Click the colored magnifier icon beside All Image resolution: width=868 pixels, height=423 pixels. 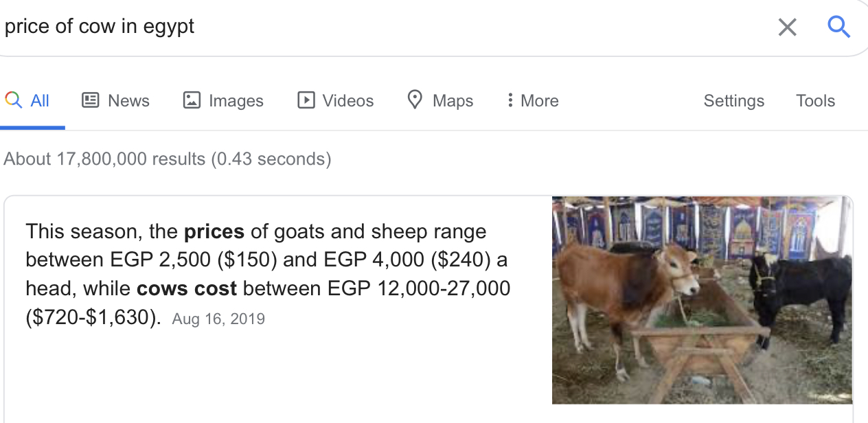(13, 100)
